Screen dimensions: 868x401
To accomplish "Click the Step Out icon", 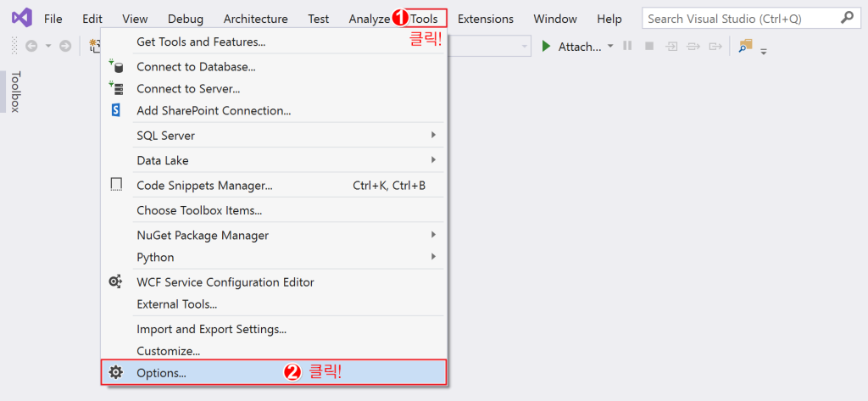I will pos(715,47).
